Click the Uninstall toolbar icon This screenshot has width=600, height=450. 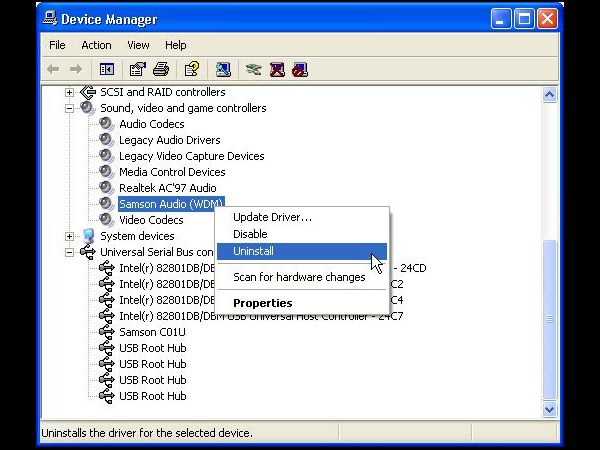277,70
